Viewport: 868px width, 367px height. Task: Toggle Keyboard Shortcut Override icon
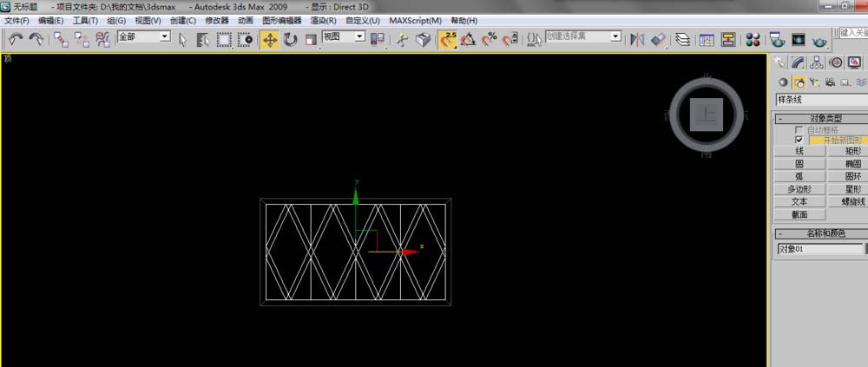pyautogui.click(x=424, y=39)
